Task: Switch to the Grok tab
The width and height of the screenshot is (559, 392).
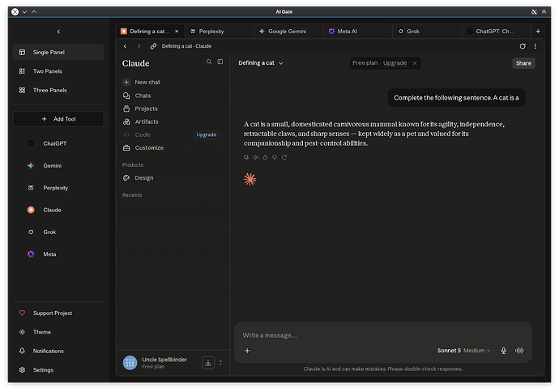Action: point(427,32)
